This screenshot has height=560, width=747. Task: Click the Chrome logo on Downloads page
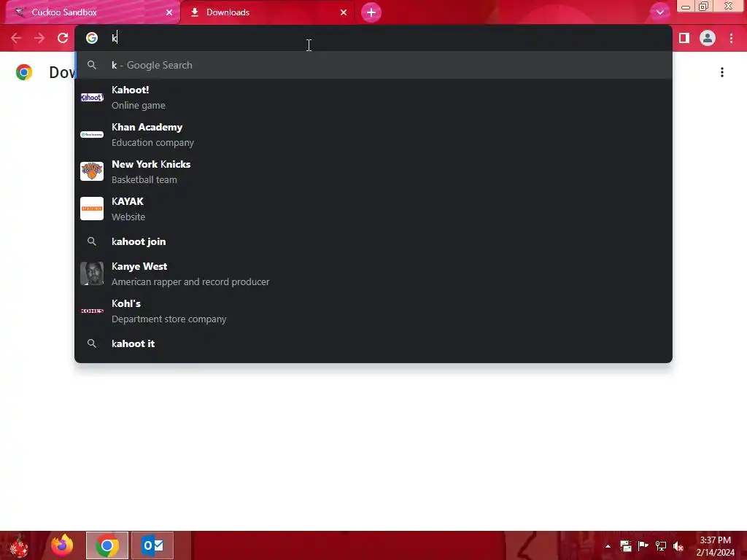24,72
